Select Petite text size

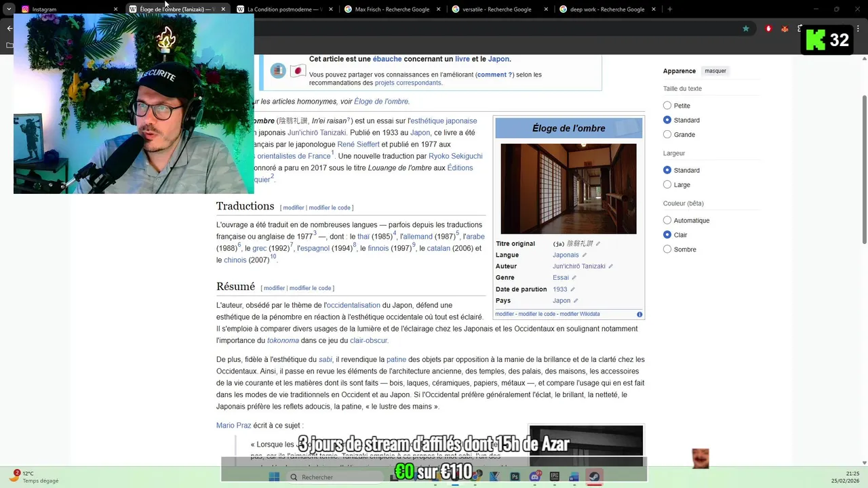point(667,106)
